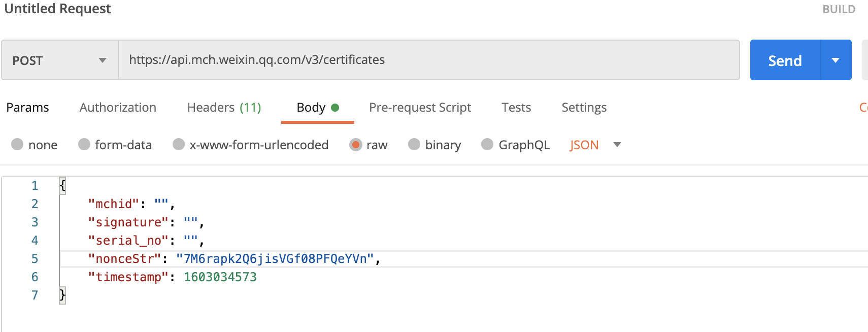Choose x-www-form-urlencoded body type
The image size is (868, 332).
pos(179,145)
